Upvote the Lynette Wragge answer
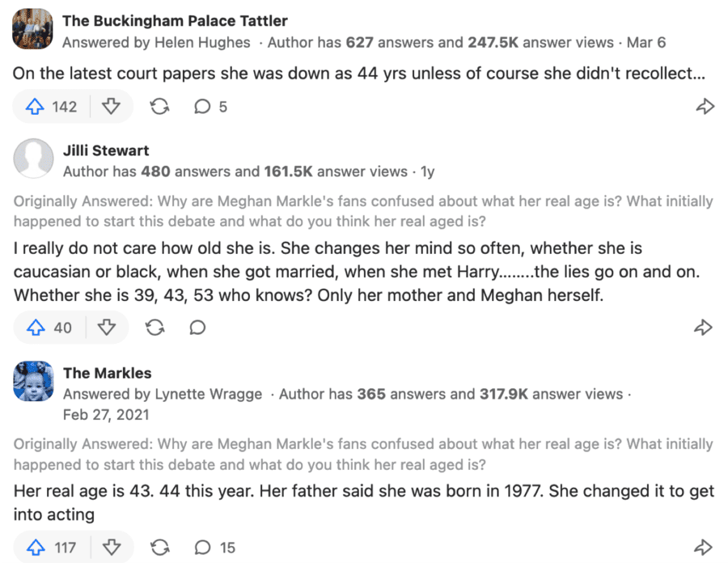The image size is (728, 563). click(51, 548)
